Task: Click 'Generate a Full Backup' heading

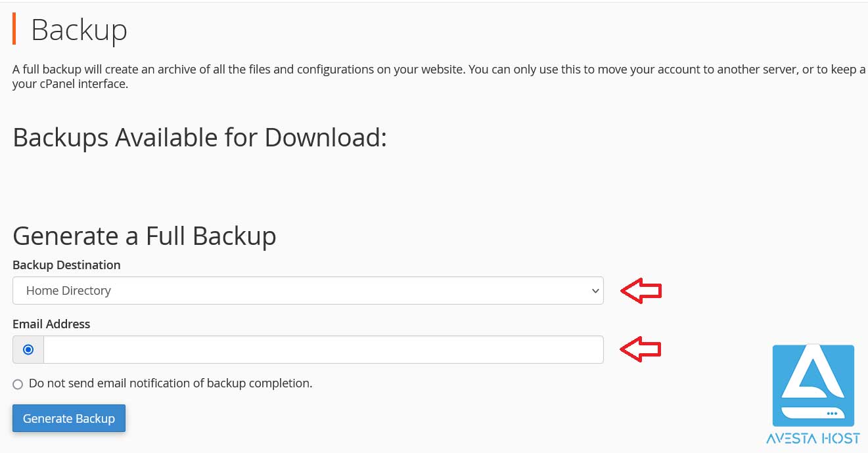Action: tap(145, 236)
